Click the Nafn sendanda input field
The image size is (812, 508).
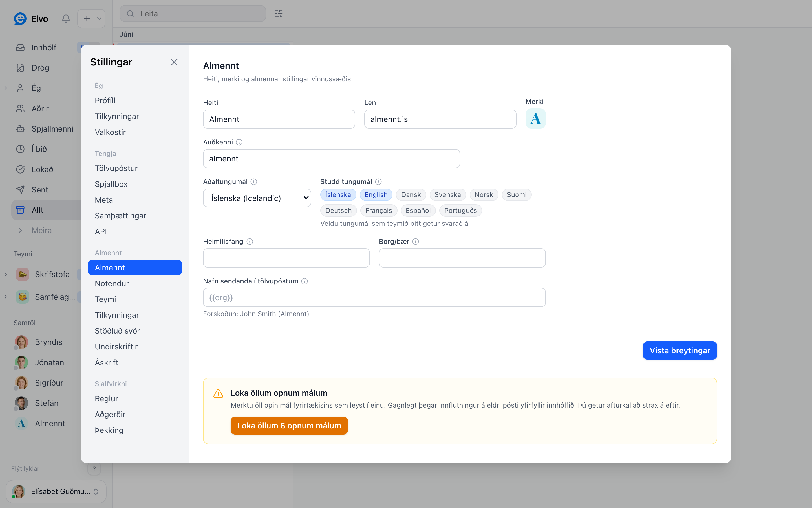[x=374, y=297]
